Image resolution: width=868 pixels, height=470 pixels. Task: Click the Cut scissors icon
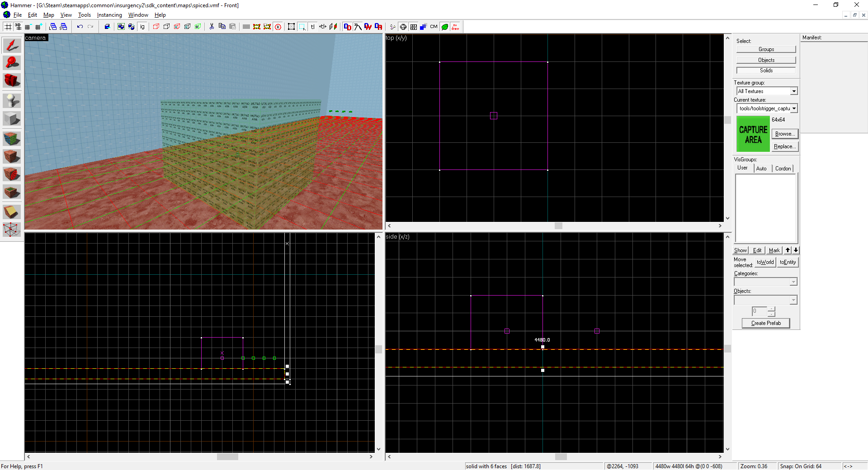[x=212, y=27]
